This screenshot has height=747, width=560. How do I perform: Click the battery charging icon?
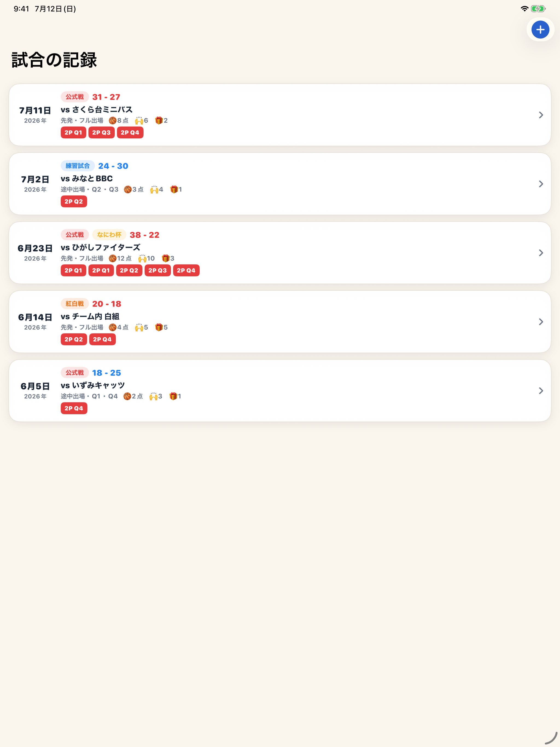tap(538, 9)
